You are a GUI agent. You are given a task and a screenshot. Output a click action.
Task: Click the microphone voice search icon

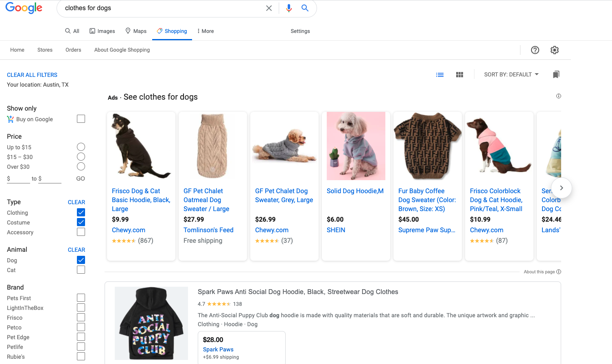pyautogui.click(x=289, y=8)
